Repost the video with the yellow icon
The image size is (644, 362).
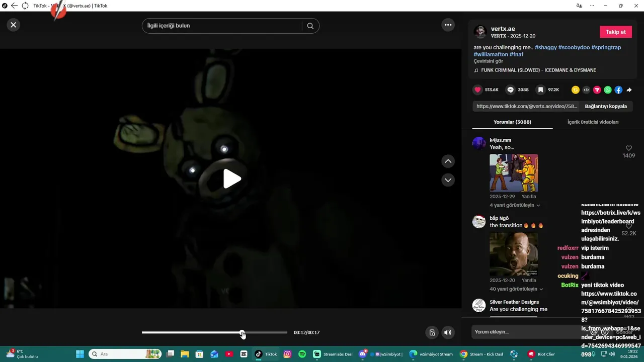pos(576,90)
